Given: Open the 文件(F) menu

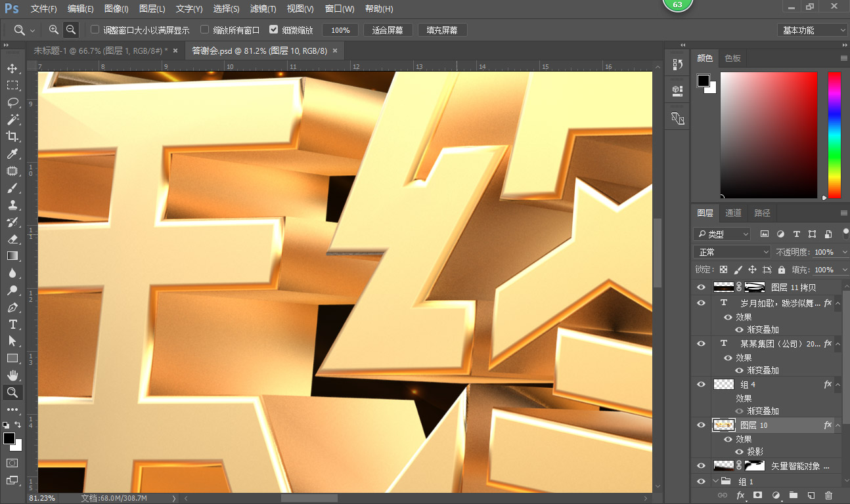Looking at the screenshot, I should (44, 9).
